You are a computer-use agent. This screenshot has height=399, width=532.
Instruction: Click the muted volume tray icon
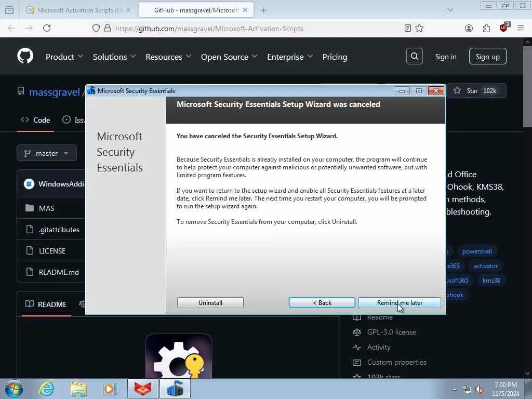click(x=480, y=390)
